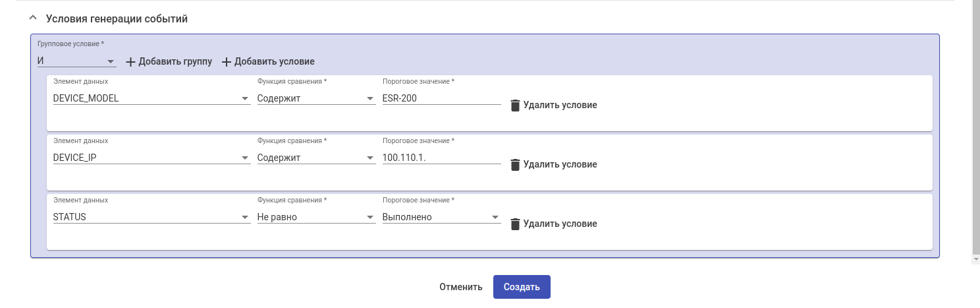Click the Добавить условие label
The height and width of the screenshot is (308, 980).
point(274,62)
